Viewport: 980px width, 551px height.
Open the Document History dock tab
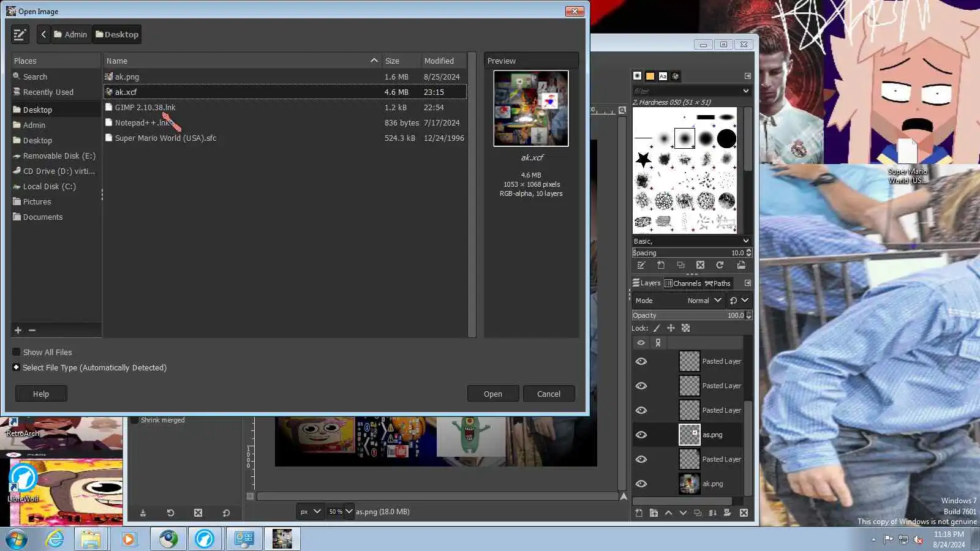676,77
